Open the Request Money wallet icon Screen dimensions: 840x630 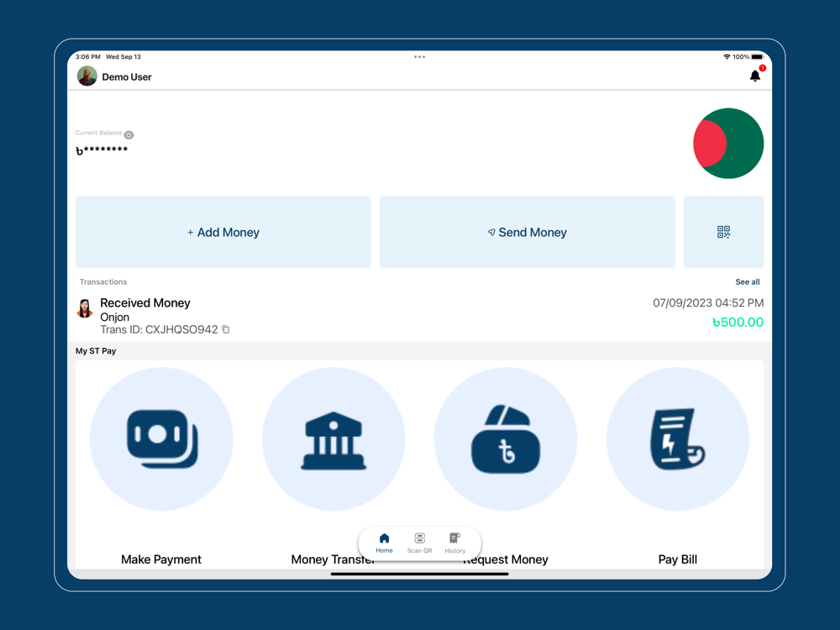point(506,438)
